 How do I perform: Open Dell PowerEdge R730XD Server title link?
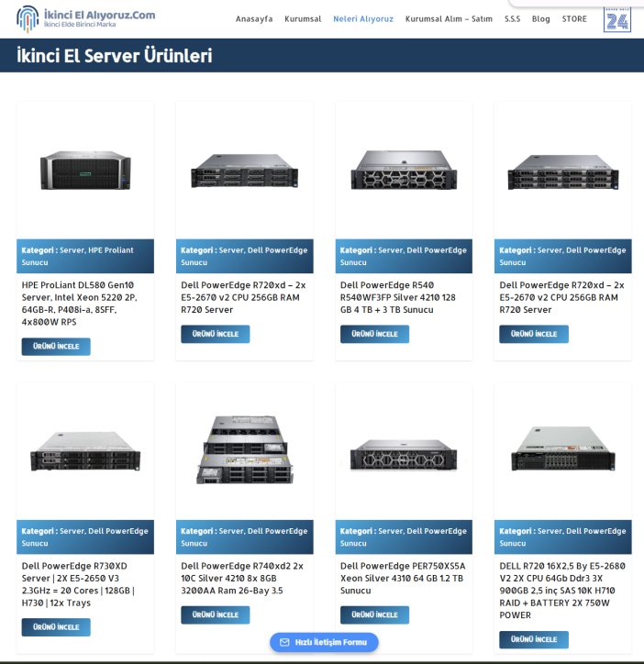[x=78, y=584]
